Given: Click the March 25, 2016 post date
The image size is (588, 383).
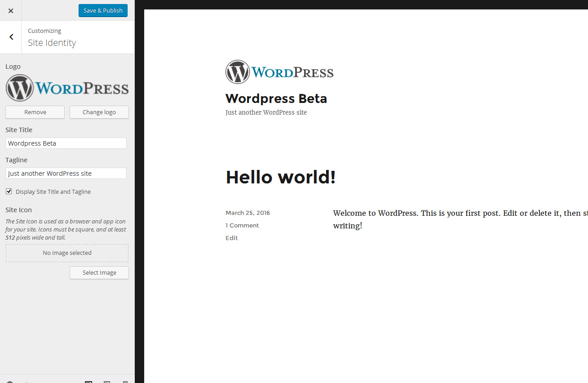Looking at the screenshot, I should [x=248, y=213].
